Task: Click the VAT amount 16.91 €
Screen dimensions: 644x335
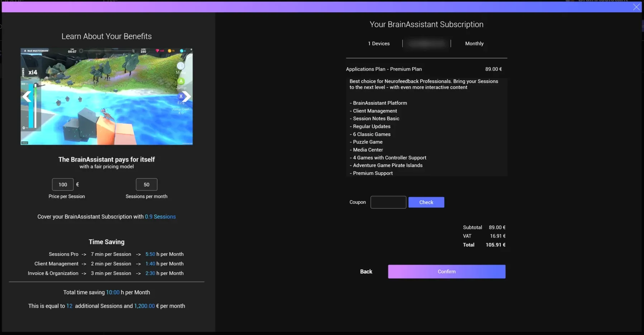Action: pos(498,236)
